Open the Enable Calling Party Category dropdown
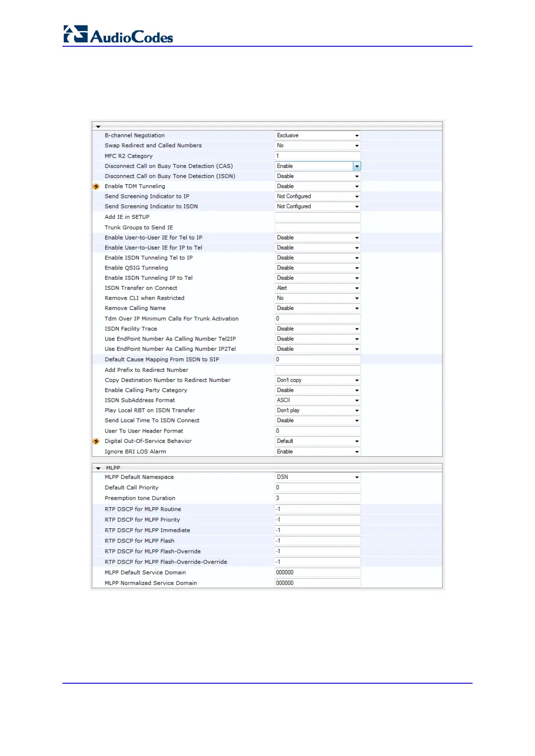 point(318,390)
